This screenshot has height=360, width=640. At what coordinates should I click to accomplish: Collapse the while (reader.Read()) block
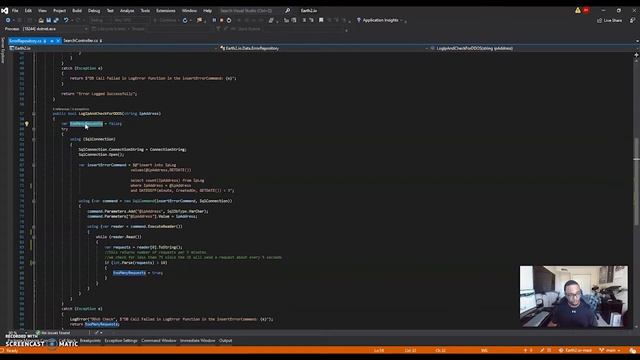(33, 237)
